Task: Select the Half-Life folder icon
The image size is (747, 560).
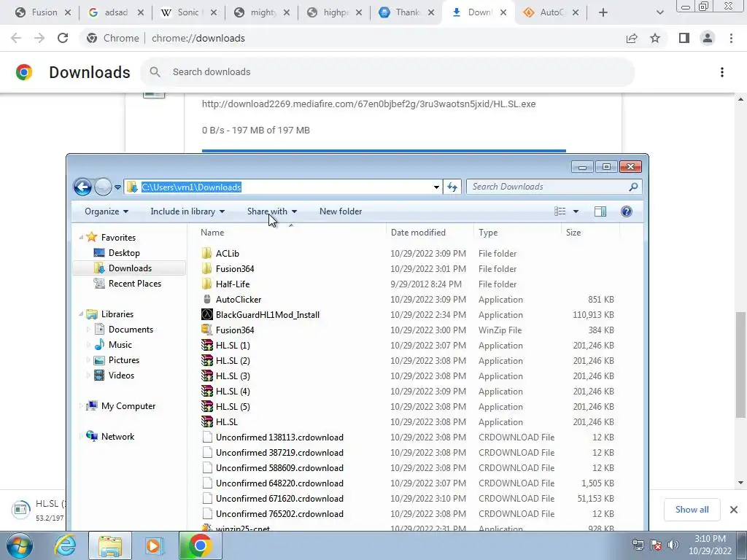Action: (206, 284)
